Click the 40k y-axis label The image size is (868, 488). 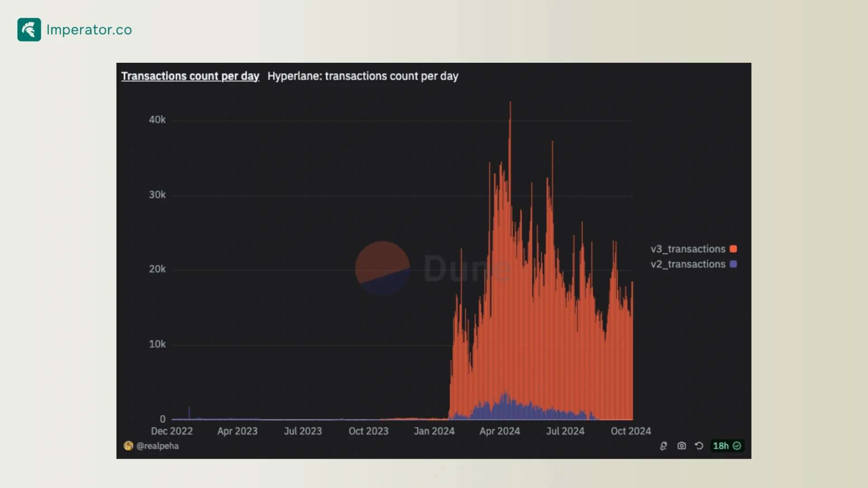157,120
